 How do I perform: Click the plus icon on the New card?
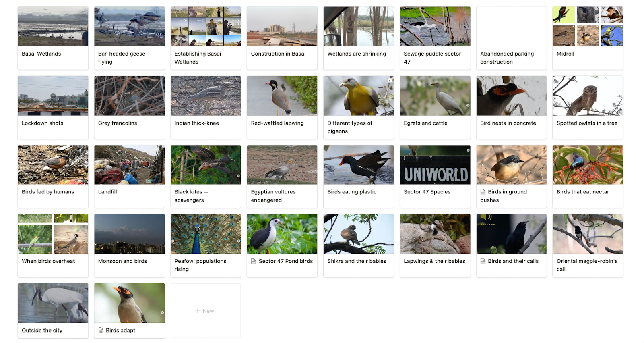coord(198,311)
